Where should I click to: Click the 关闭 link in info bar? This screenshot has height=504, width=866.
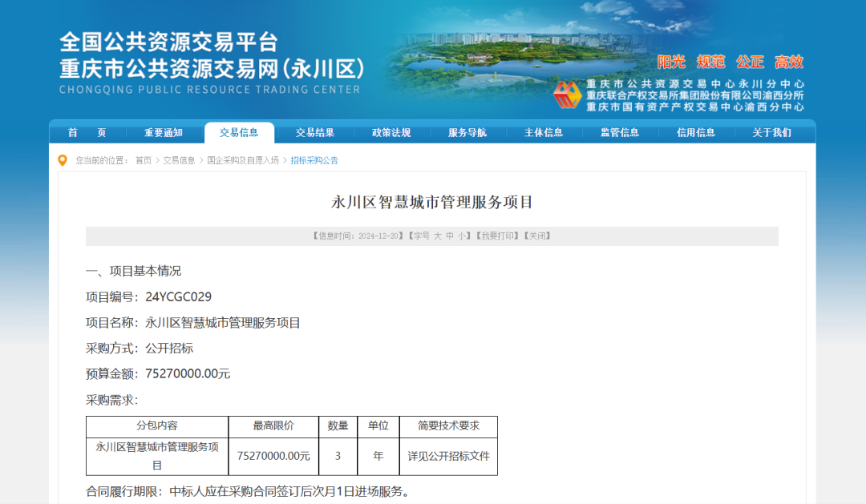[537, 236]
